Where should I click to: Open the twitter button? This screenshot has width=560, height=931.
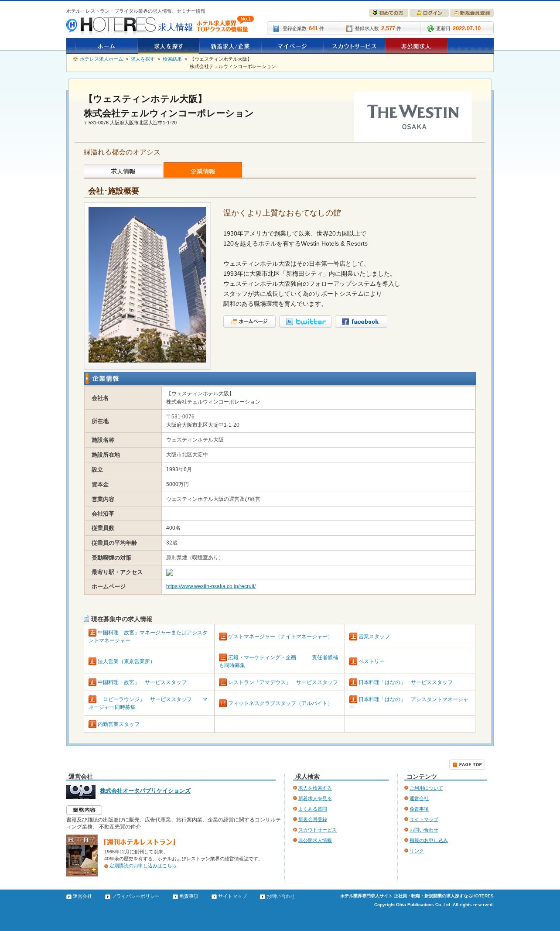click(x=305, y=322)
